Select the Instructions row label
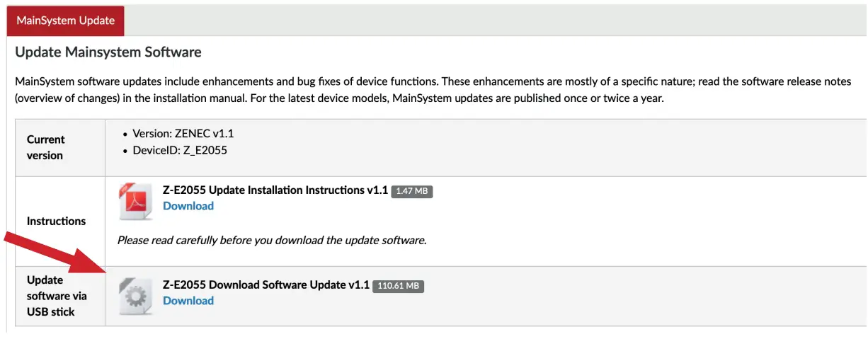 [56, 221]
